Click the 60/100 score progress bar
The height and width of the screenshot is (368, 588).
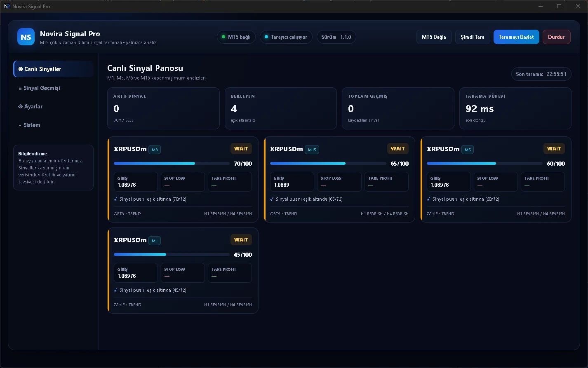click(x=485, y=164)
